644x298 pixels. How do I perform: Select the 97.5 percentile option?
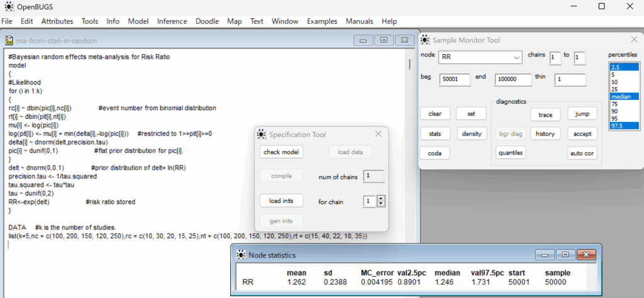(x=624, y=126)
